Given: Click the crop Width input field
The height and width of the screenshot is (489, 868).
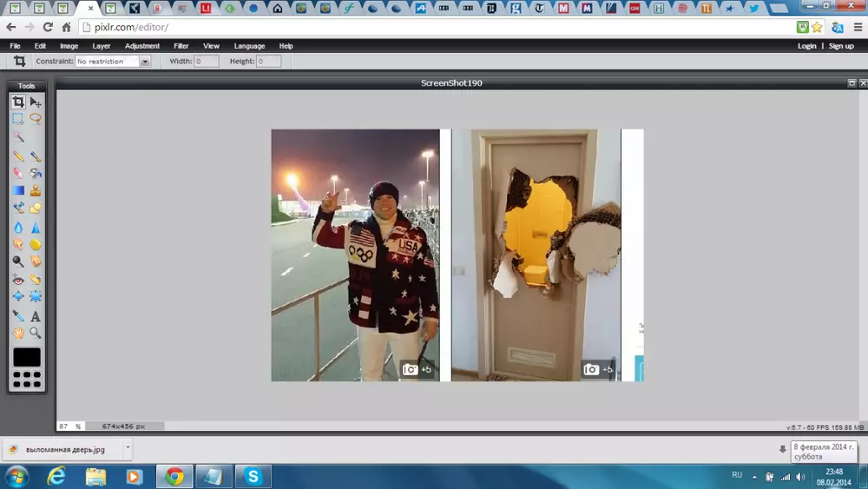Looking at the screenshot, I should click(207, 62).
